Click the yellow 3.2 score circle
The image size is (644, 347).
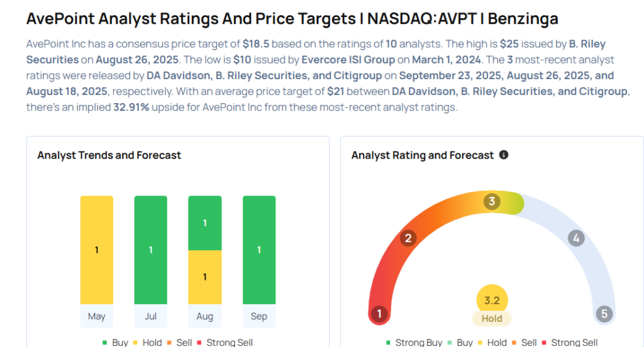click(492, 301)
